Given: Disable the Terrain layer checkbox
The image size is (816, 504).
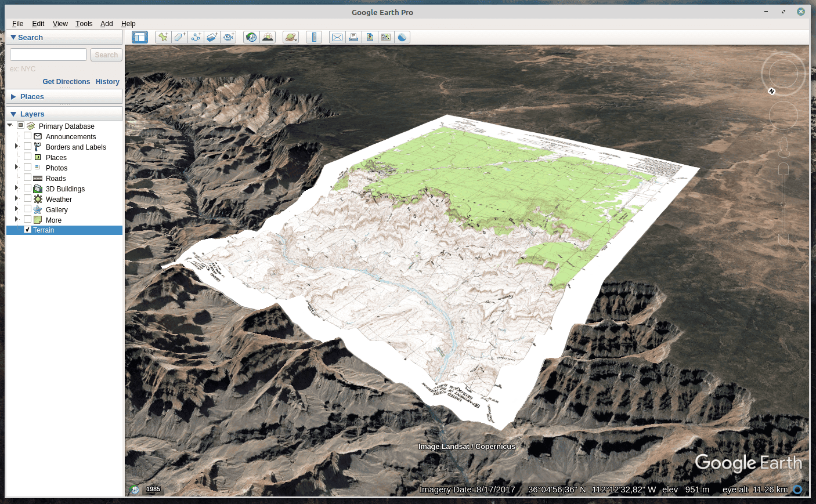Looking at the screenshot, I should click(x=27, y=230).
